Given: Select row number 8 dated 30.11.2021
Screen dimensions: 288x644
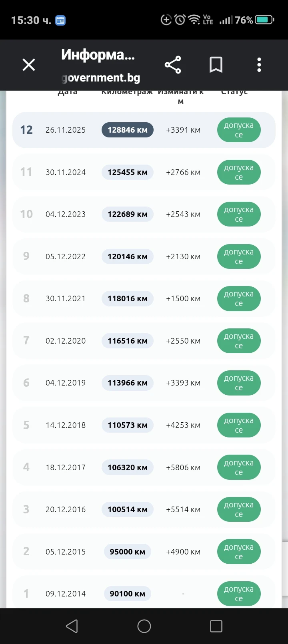Looking at the screenshot, I should pyautogui.click(x=144, y=298).
